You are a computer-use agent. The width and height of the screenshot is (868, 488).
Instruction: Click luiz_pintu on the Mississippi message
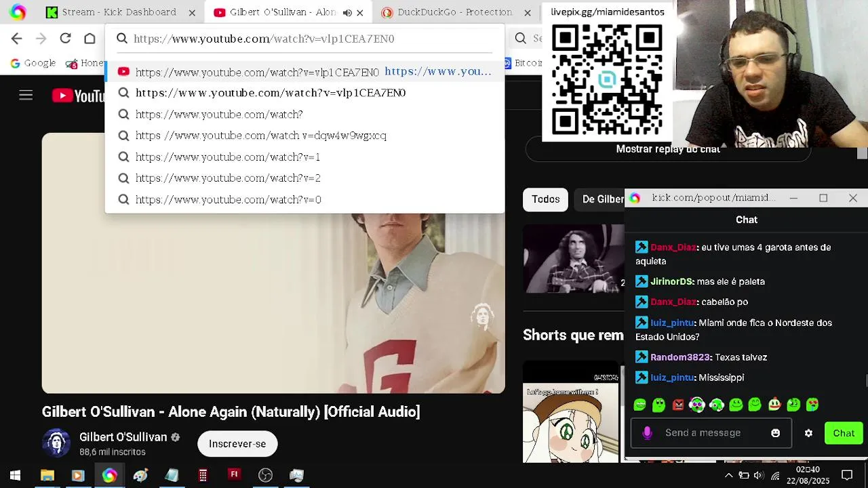click(673, 378)
